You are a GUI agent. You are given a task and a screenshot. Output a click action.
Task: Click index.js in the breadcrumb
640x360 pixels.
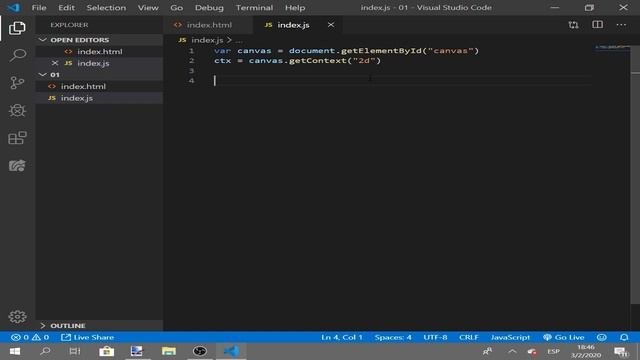207,40
